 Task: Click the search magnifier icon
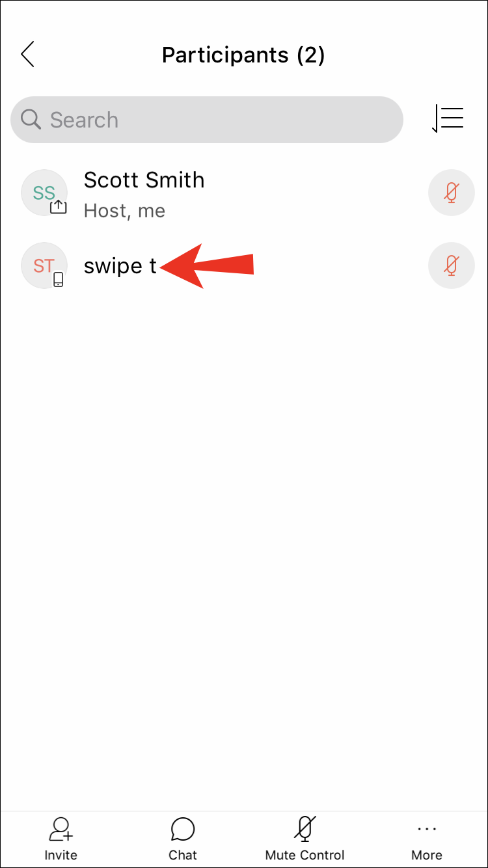(x=31, y=119)
